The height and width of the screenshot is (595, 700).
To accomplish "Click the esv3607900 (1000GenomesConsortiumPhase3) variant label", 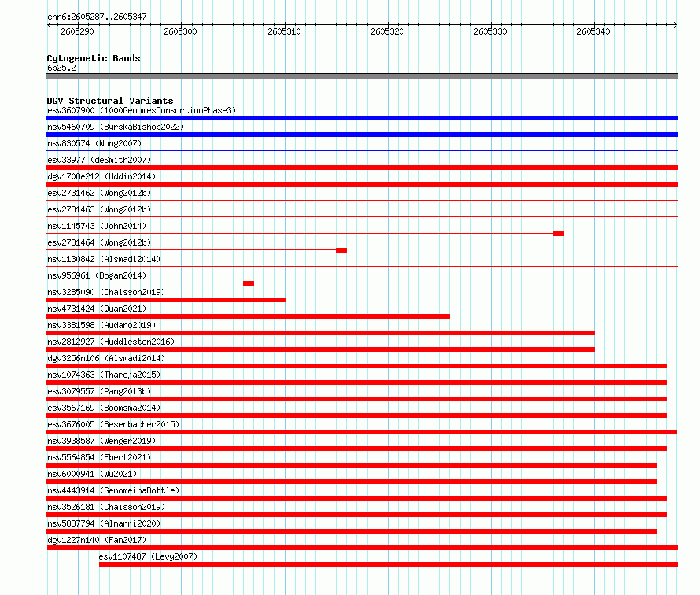I will (x=142, y=110).
